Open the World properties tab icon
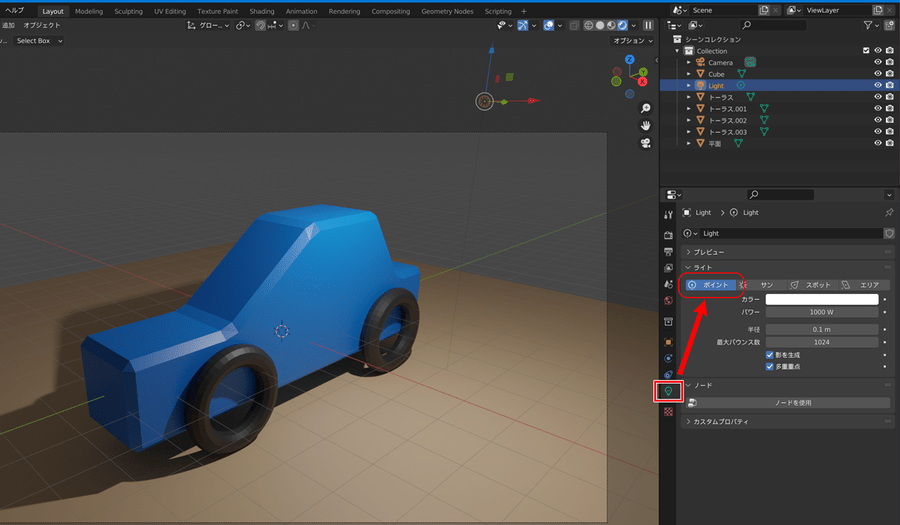The height and width of the screenshot is (525, 900). [x=668, y=300]
